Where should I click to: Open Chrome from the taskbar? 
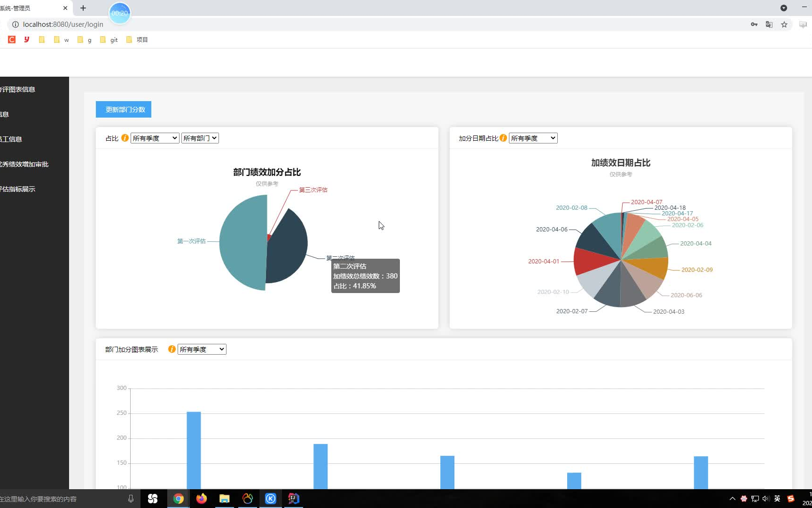tap(179, 499)
